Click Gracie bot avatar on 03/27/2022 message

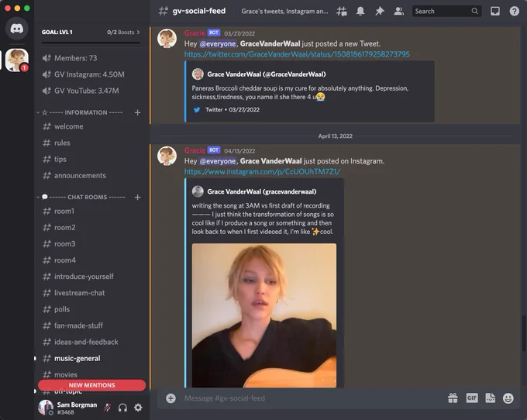[167, 39]
